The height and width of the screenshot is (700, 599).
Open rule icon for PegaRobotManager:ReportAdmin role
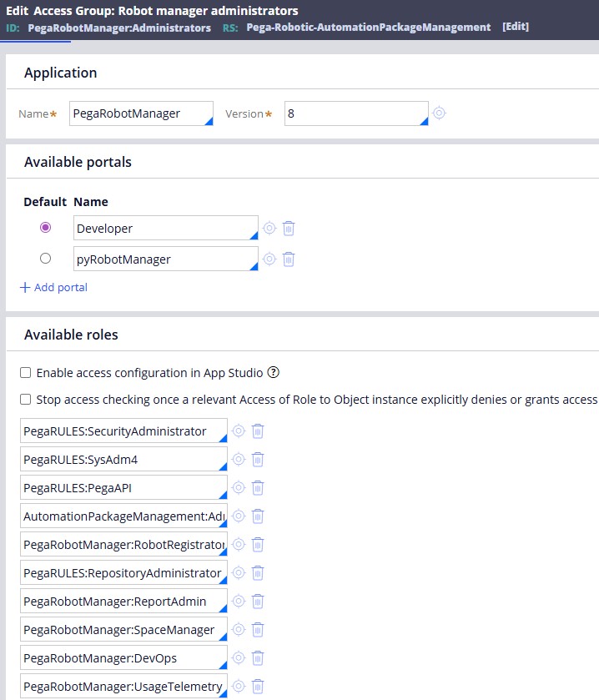pyautogui.click(x=239, y=601)
